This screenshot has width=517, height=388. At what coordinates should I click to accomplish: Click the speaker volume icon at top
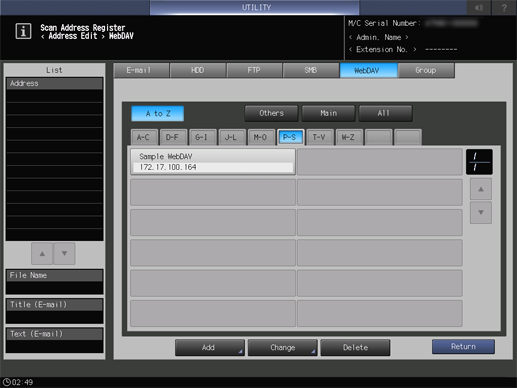click(479, 7)
